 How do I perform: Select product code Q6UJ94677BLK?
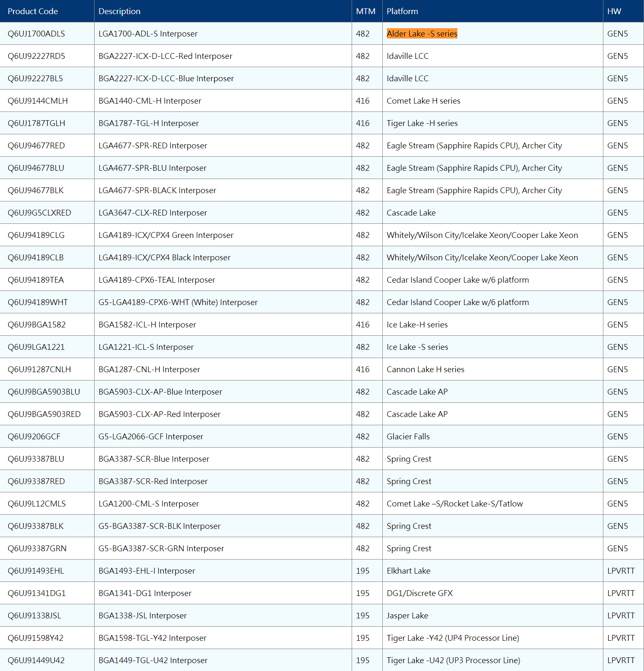36,190
